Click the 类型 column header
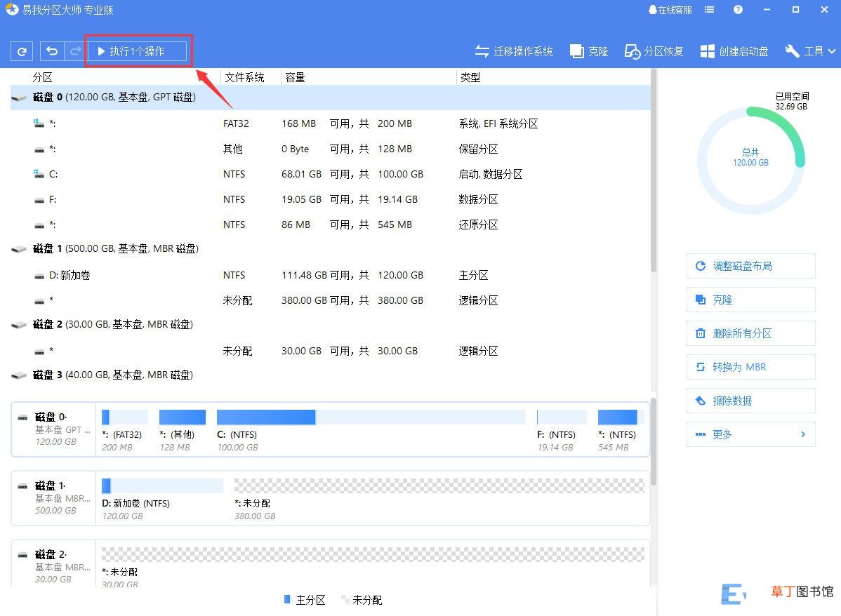 pyautogui.click(x=470, y=77)
